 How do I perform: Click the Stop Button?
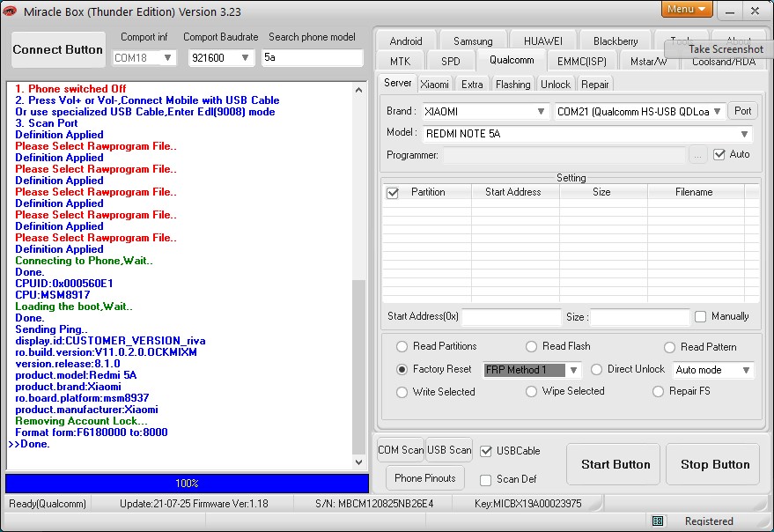tap(712, 464)
